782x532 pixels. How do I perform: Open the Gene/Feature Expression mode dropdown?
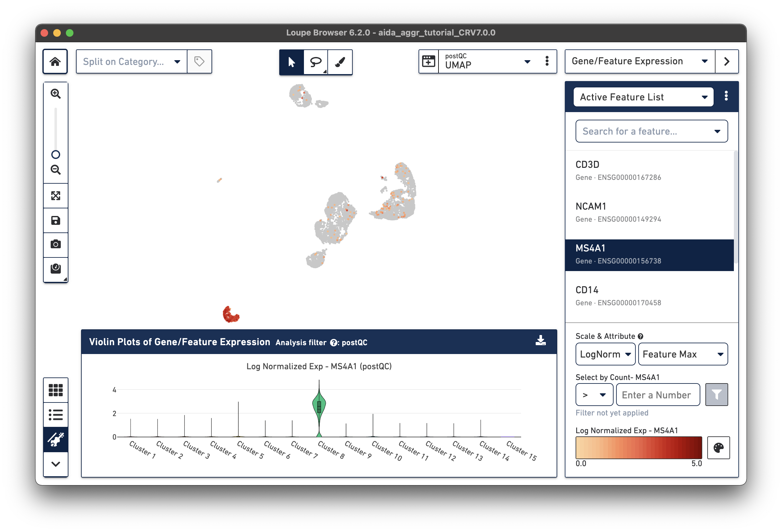click(640, 61)
